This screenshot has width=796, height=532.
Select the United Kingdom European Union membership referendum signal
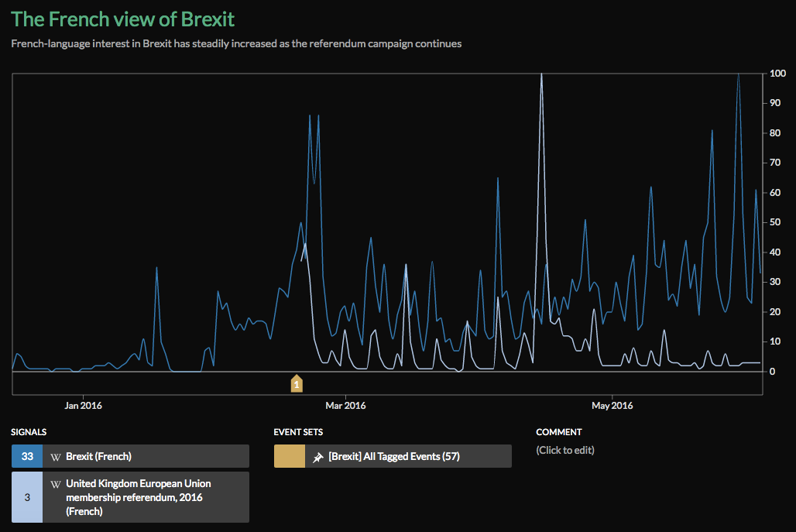(138, 497)
